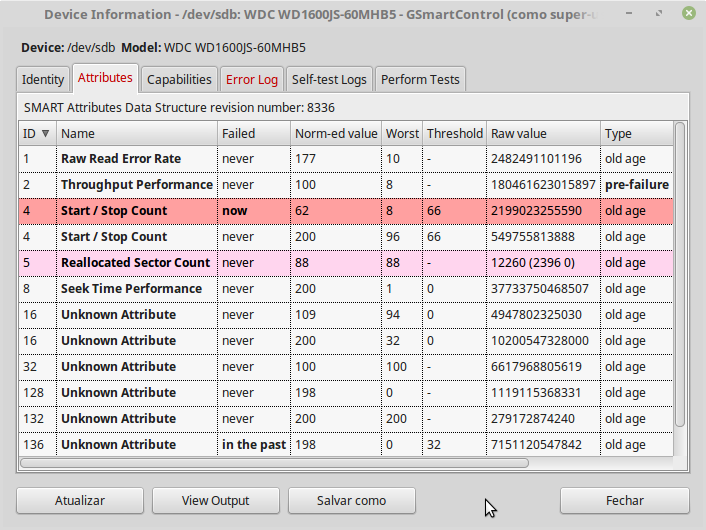Click raw value 6617968805619

[x=536, y=367]
